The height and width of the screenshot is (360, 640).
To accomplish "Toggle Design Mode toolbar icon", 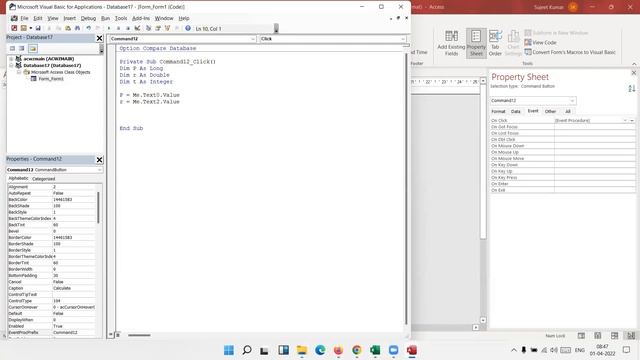I will [x=138, y=28].
